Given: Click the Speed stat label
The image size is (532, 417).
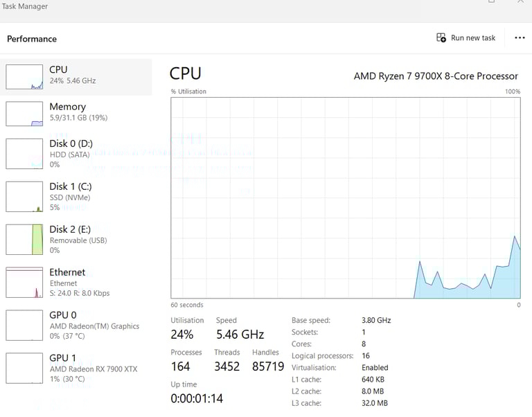Looking at the screenshot, I should pyautogui.click(x=227, y=320).
